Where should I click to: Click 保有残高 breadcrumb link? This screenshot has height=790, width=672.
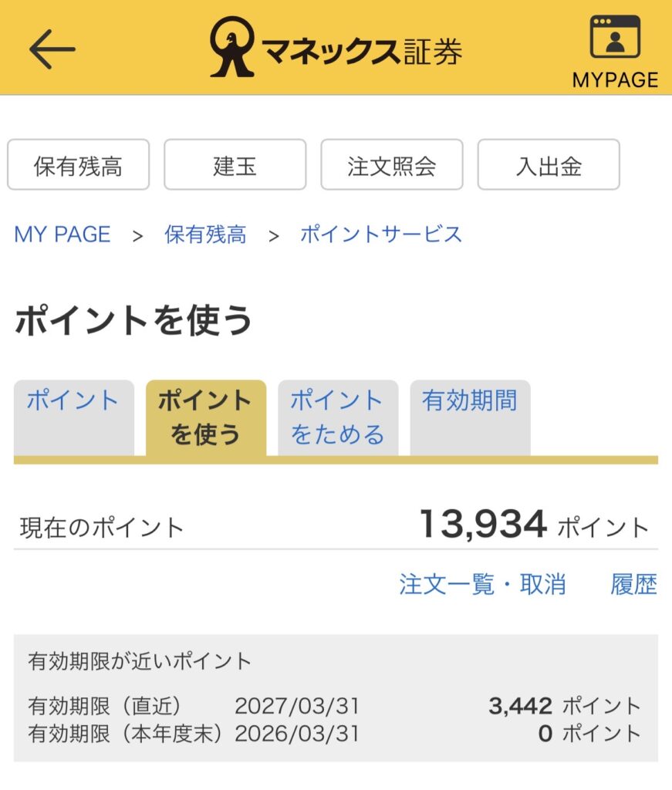(205, 235)
